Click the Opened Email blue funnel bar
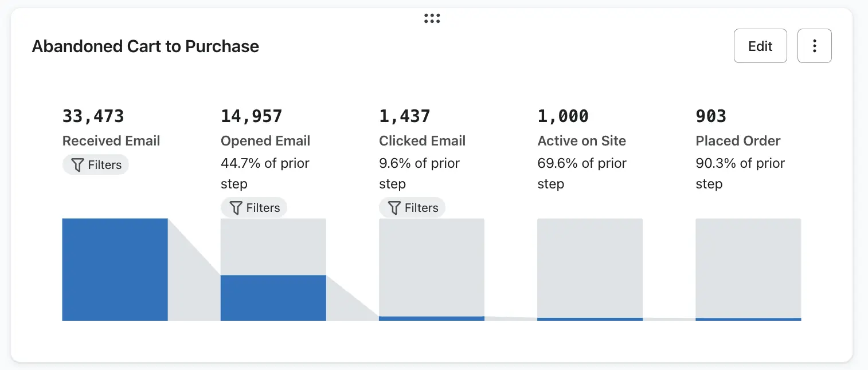Screen dimensions: 868x370 click(x=273, y=298)
